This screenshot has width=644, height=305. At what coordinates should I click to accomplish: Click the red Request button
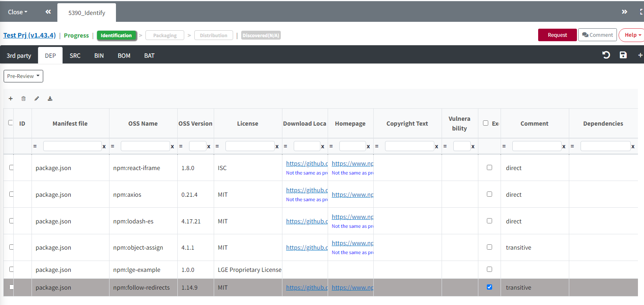coord(558,35)
